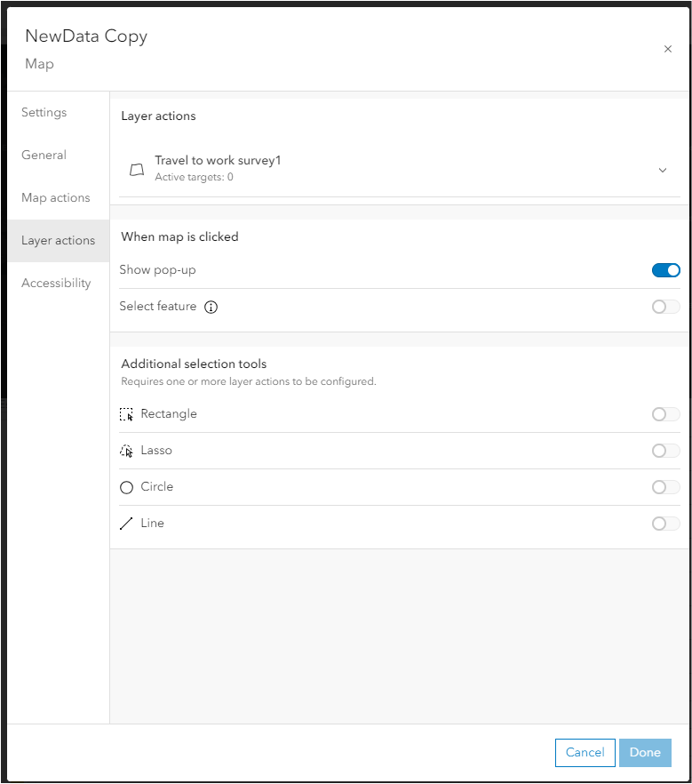Expand the Travel to work survey1 layer dropdown

[663, 169]
